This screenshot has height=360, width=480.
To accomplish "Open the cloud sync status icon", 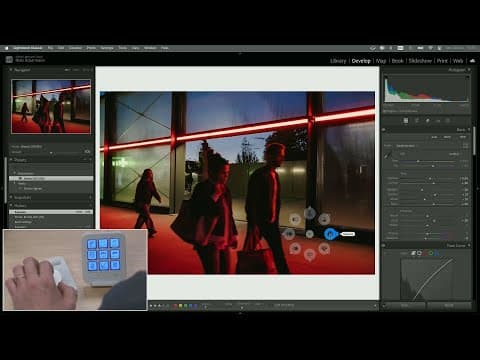I will (472, 61).
